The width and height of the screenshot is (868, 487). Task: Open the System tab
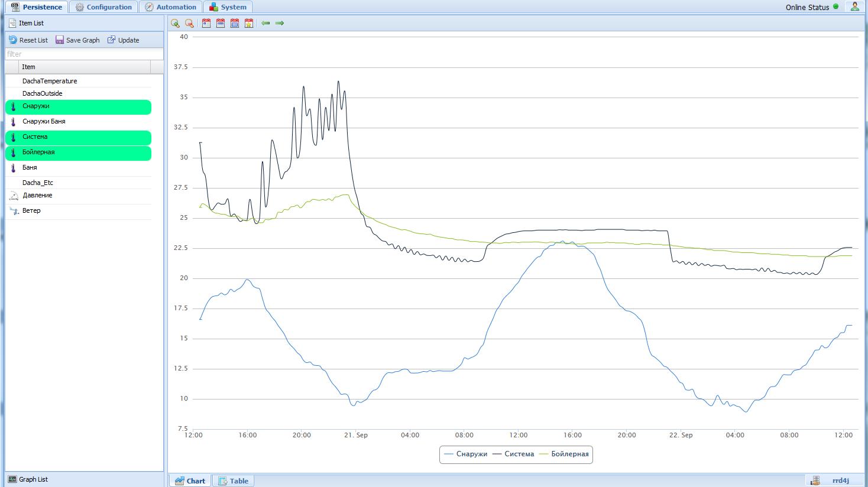click(228, 7)
